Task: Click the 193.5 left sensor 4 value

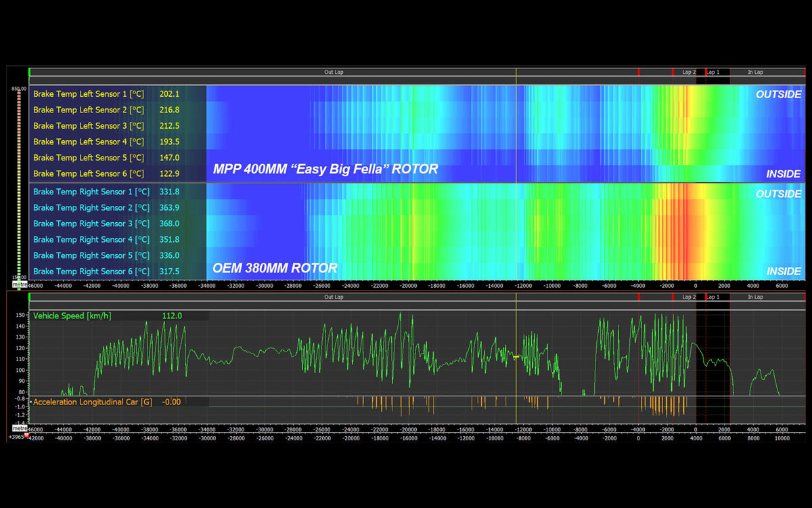Action: (x=169, y=142)
